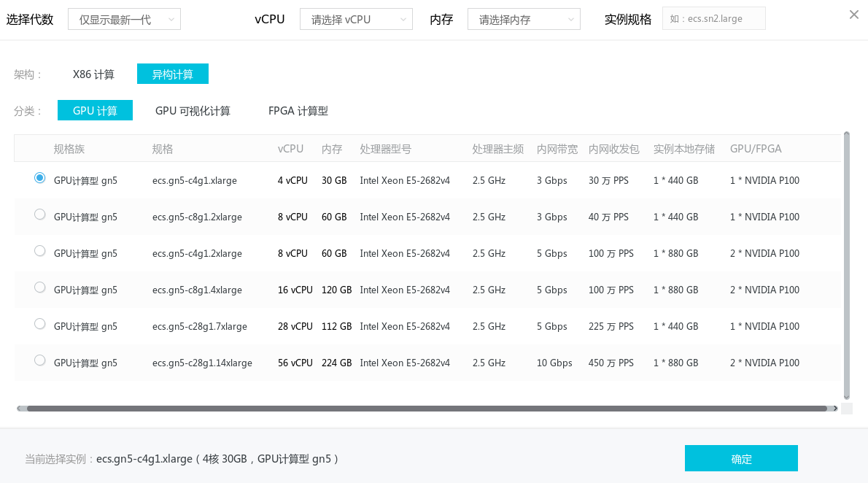This screenshot has height=483, width=868.
Task: Click the 450 万 PPS cell
Action: (x=611, y=363)
